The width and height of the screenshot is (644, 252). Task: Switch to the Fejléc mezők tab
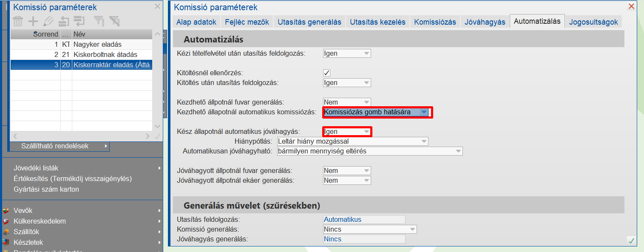[247, 22]
